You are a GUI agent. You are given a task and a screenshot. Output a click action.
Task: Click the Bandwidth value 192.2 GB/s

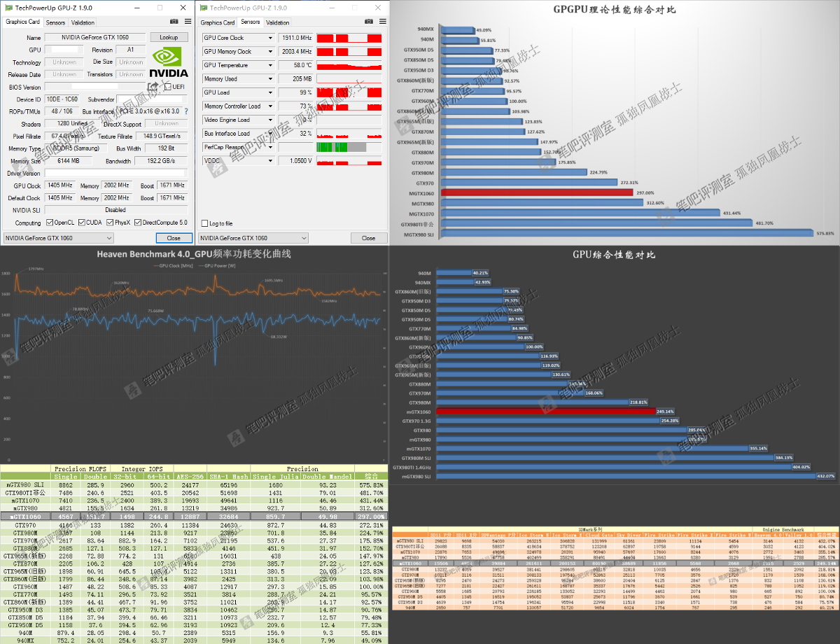162,161
